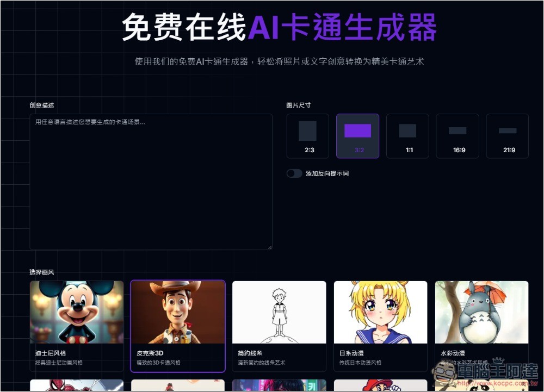Viewport: 544px width, 392px height.
Task: Choose the Totoro 水彩动漫 style image
Action: [481, 312]
